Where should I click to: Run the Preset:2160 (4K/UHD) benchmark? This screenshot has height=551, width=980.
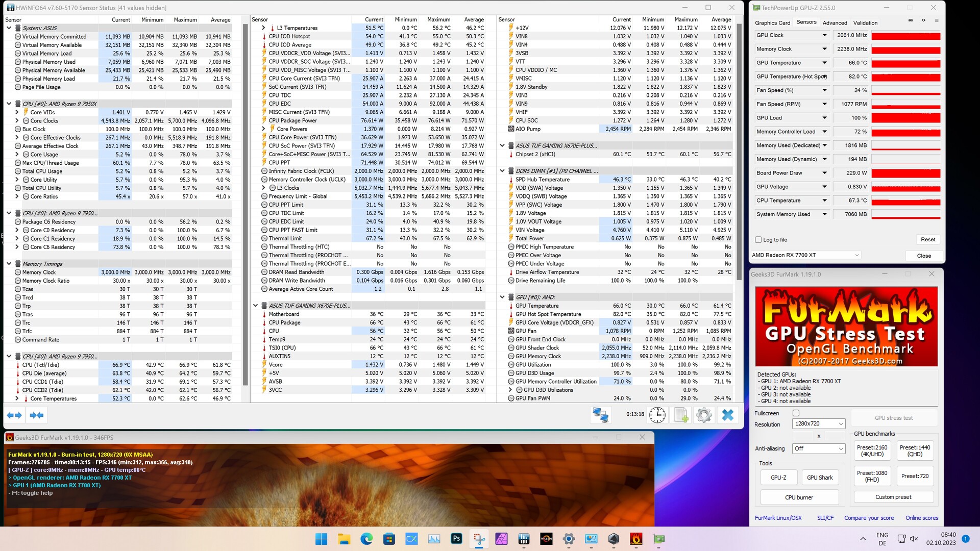tap(872, 451)
